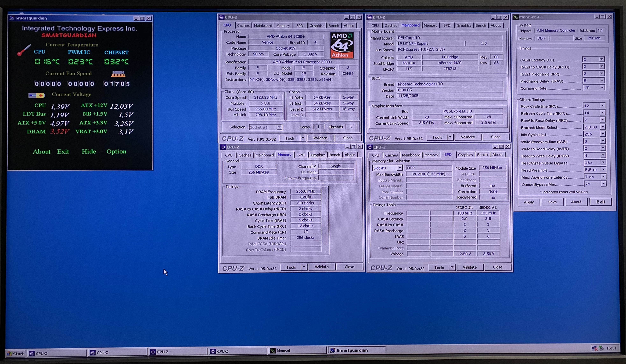The image size is (626, 364).
Task: Click the CPU-Z icon in Mainboard window title
Action: 369,17
